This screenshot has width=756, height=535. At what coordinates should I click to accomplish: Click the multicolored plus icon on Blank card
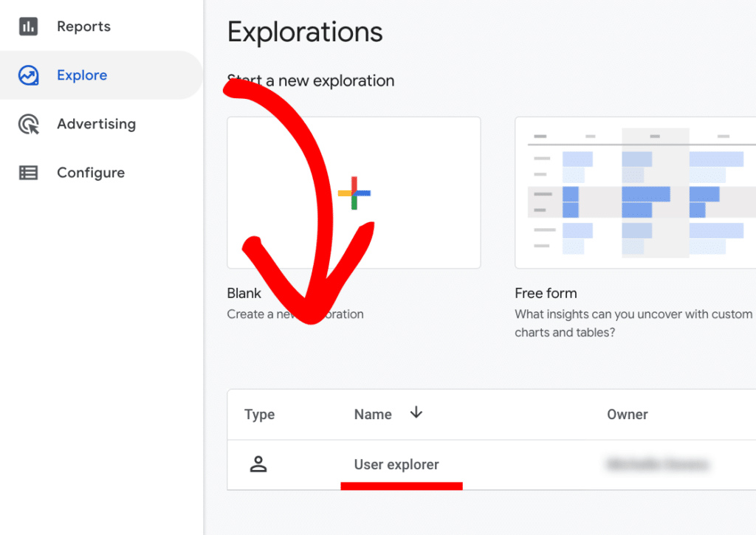[353, 192]
